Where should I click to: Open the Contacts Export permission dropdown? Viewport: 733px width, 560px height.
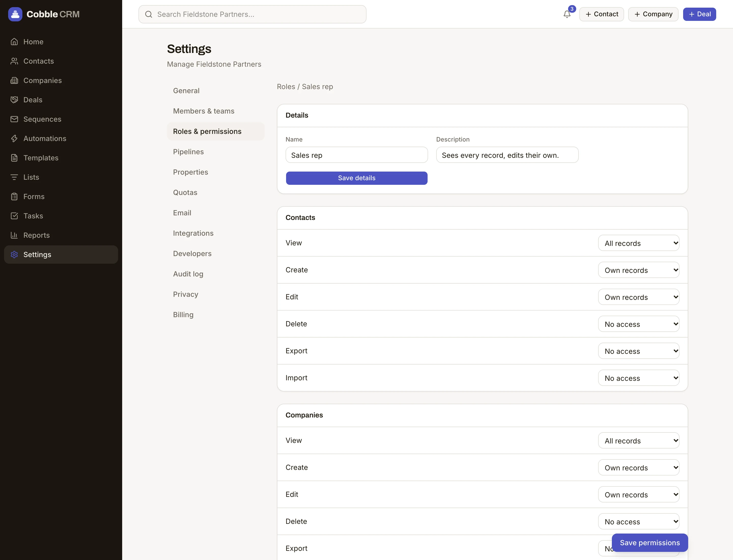tap(639, 351)
